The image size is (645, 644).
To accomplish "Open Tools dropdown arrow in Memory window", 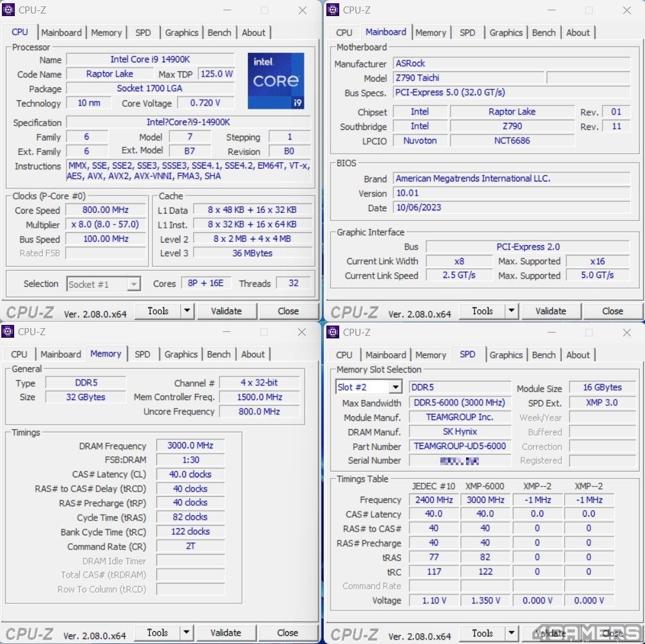I will point(186,632).
